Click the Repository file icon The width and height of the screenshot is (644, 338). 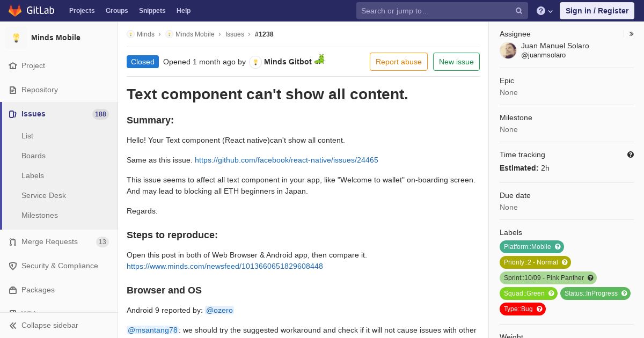(13, 90)
